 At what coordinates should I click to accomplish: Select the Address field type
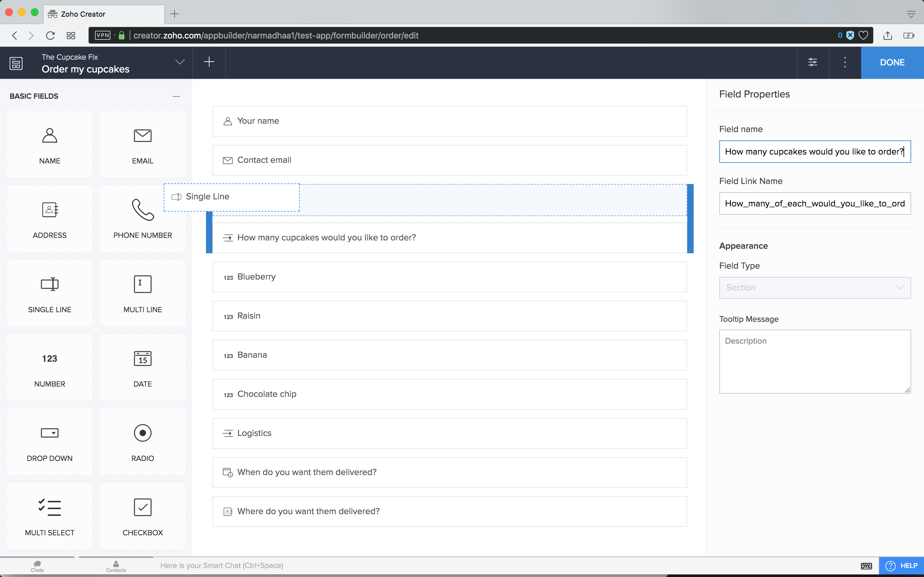pos(49,218)
